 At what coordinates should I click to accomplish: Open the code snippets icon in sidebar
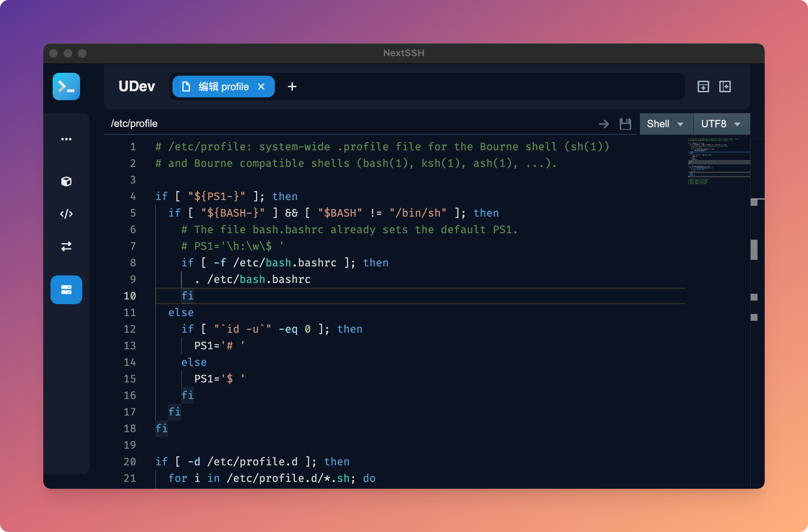pyautogui.click(x=66, y=214)
